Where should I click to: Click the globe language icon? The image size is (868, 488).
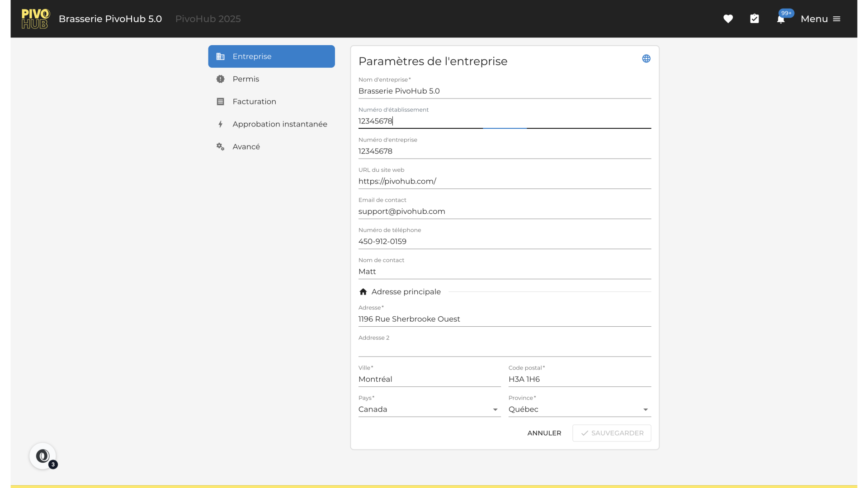click(x=646, y=59)
